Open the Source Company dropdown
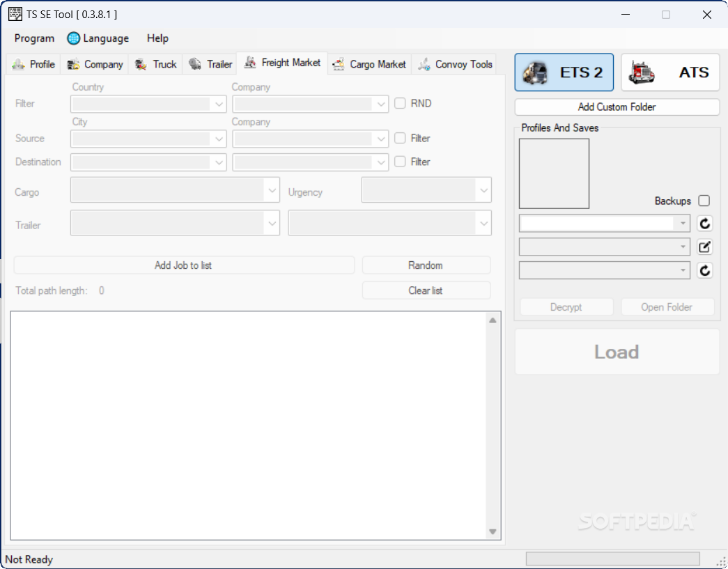 (x=310, y=139)
